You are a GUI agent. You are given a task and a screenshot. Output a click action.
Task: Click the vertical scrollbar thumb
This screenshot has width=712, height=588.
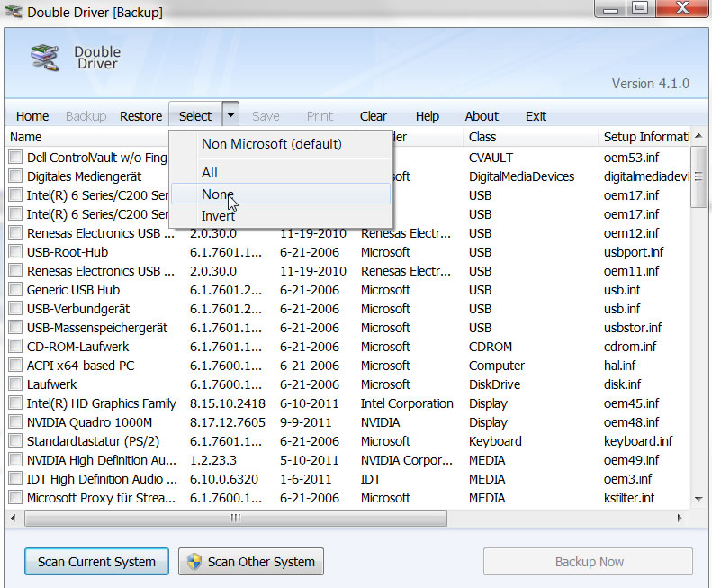[699, 176]
